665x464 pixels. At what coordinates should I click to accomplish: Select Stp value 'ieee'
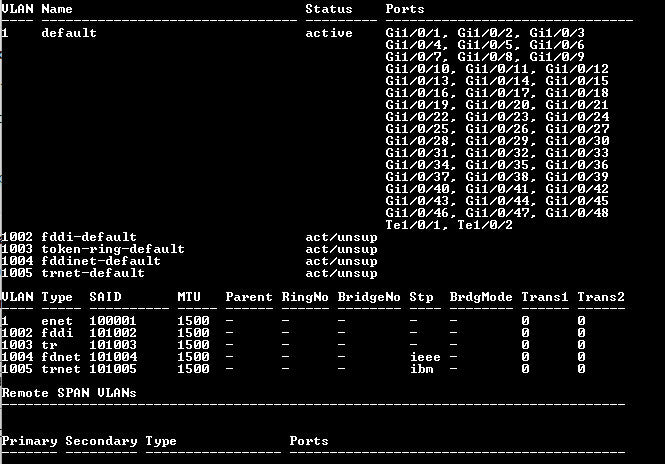[x=425, y=357]
